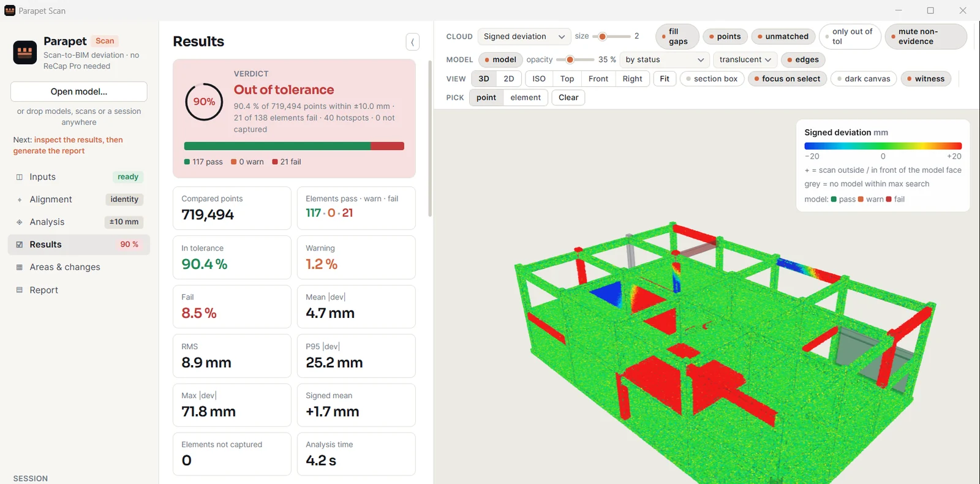The width and height of the screenshot is (980, 484).
Task: Adjust the point size slider
Action: pos(611,37)
